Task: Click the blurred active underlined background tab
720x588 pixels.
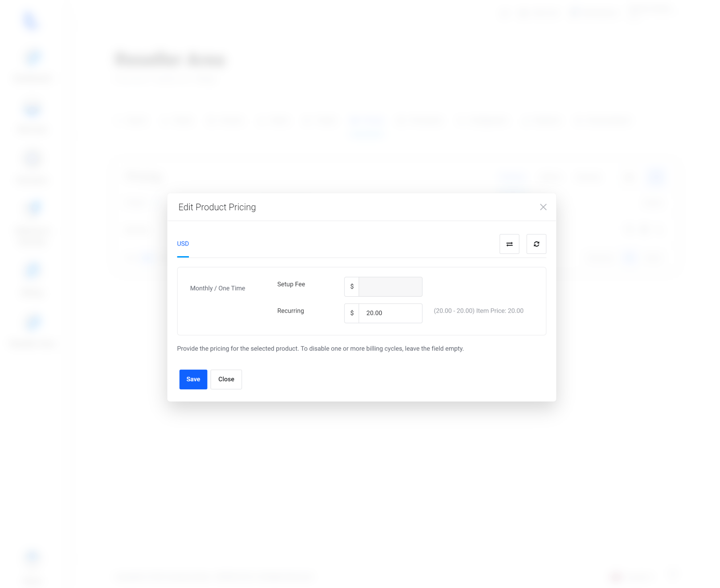Action: pyautogui.click(x=366, y=121)
